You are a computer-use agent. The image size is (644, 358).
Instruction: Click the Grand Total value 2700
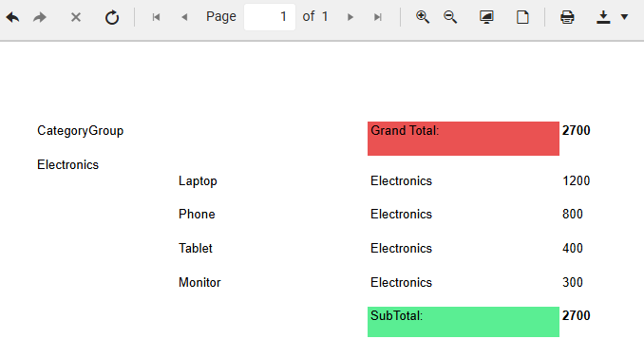[x=577, y=130]
